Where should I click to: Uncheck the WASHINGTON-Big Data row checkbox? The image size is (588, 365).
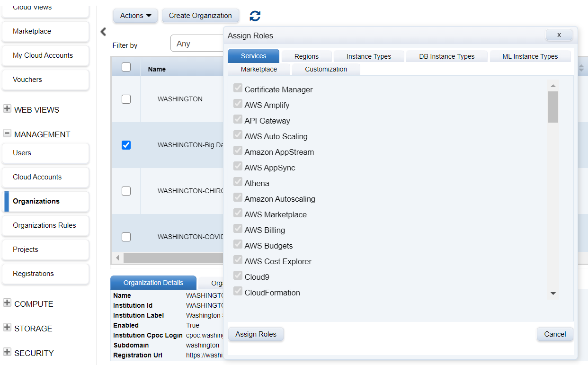tap(126, 145)
